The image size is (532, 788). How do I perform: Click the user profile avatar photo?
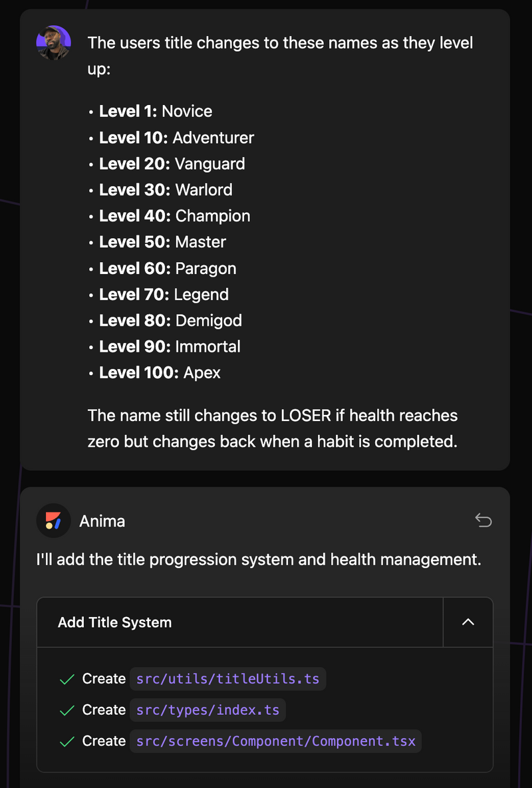53,43
